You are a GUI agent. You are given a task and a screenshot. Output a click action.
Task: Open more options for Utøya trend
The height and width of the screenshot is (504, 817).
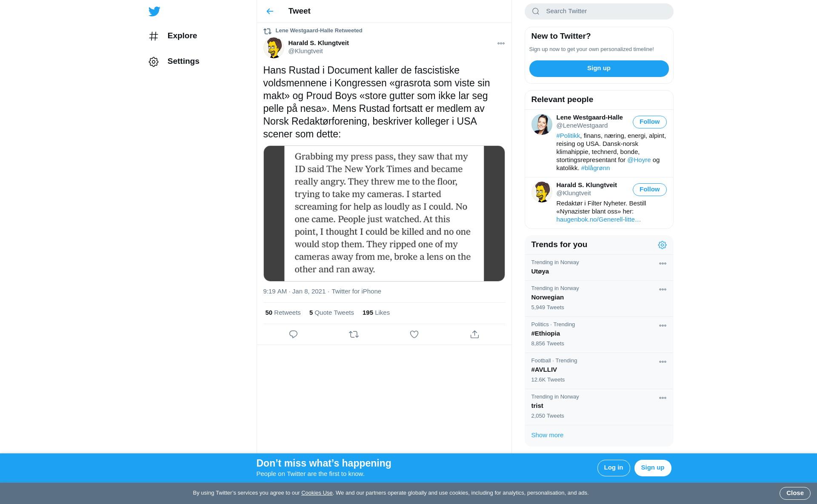[663, 264]
